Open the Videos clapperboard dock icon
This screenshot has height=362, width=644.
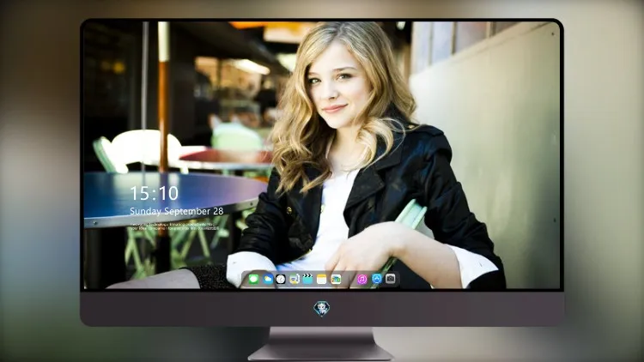307,280
